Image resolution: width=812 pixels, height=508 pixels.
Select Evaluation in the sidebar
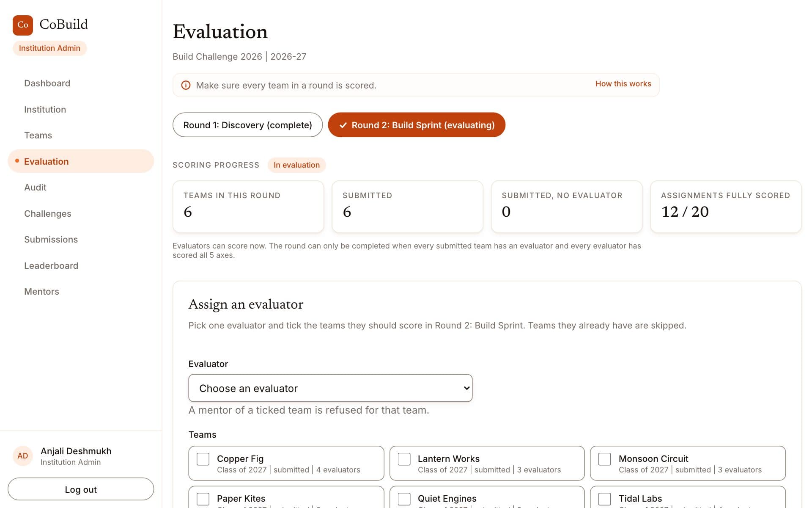pyautogui.click(x=81, y=161)
